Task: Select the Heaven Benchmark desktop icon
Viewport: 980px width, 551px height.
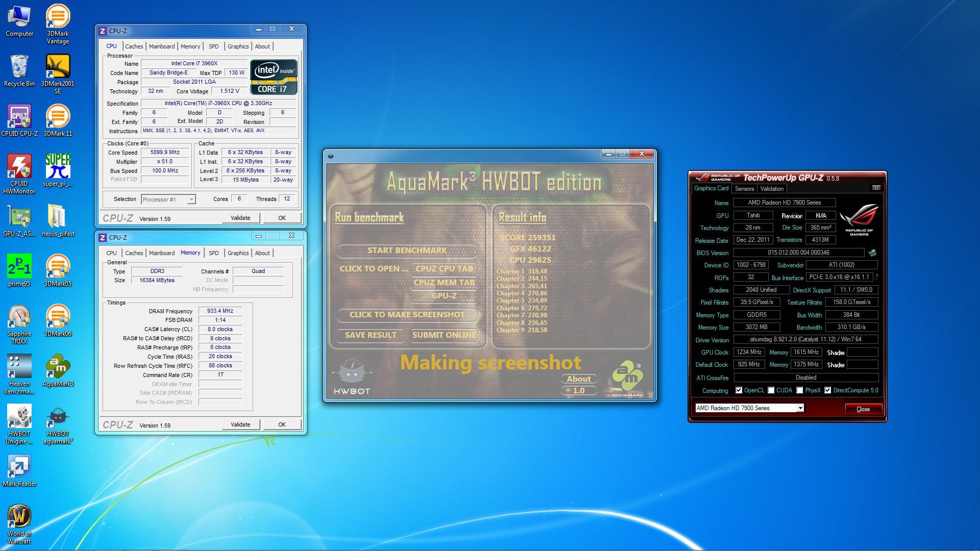Action: (19, 374)
